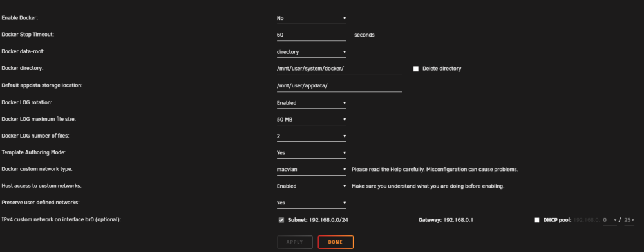Click the 'Docker data-root:' label

pyautogui.click(x=23, y=51)
